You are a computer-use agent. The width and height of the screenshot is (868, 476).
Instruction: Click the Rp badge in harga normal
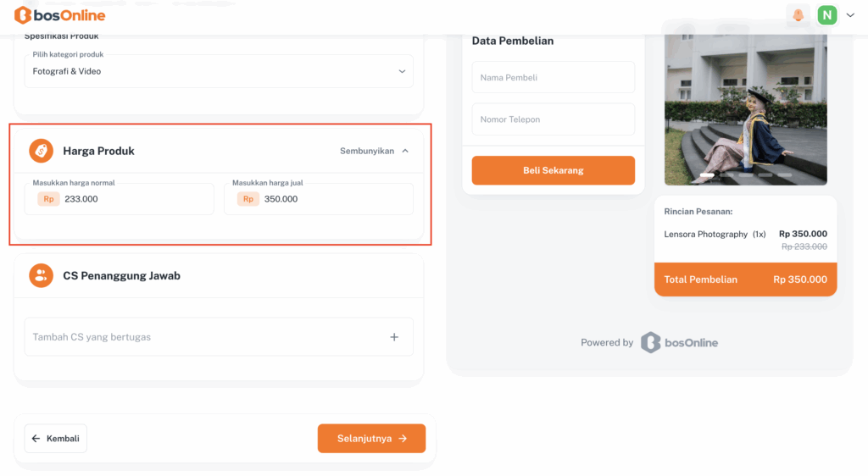point(48,199)
